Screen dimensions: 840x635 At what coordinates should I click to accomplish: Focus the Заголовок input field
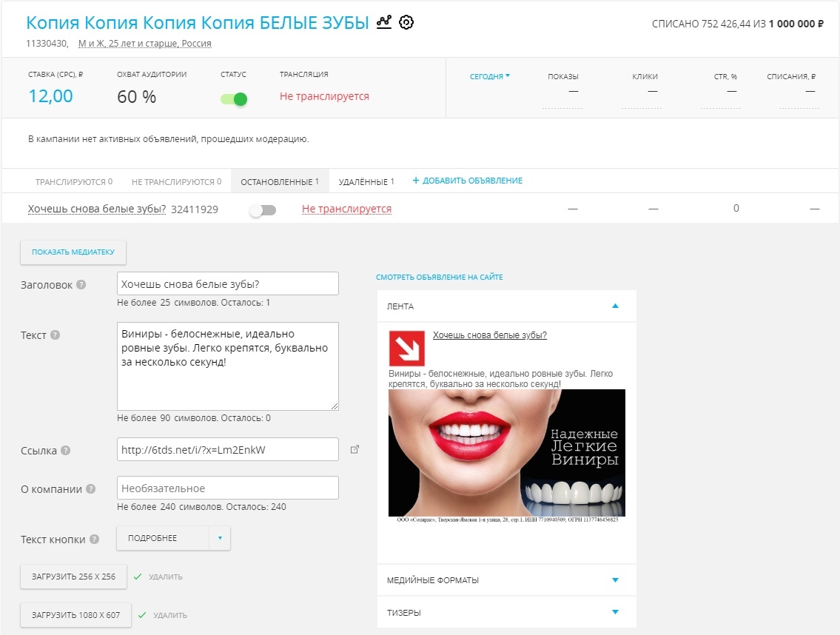[228, 283]
